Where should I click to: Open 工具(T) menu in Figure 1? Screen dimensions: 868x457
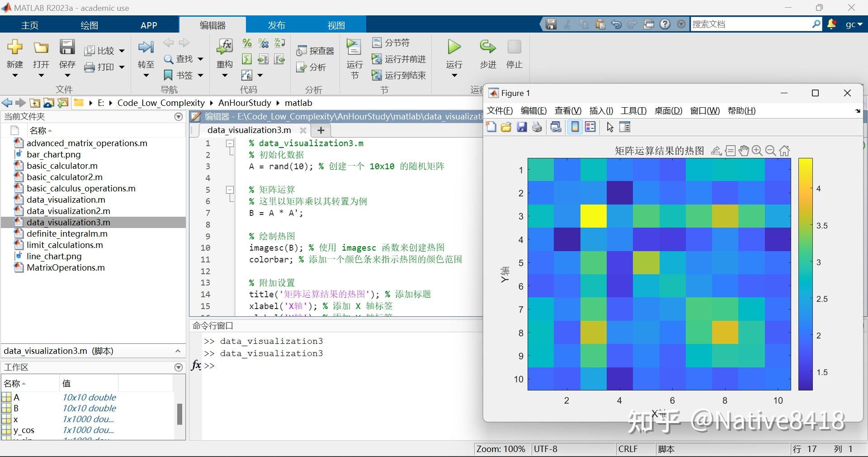(633, 111)
